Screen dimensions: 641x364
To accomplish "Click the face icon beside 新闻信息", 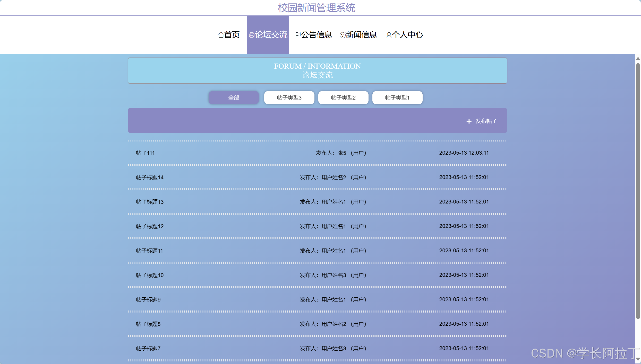I will coord(343,35).
